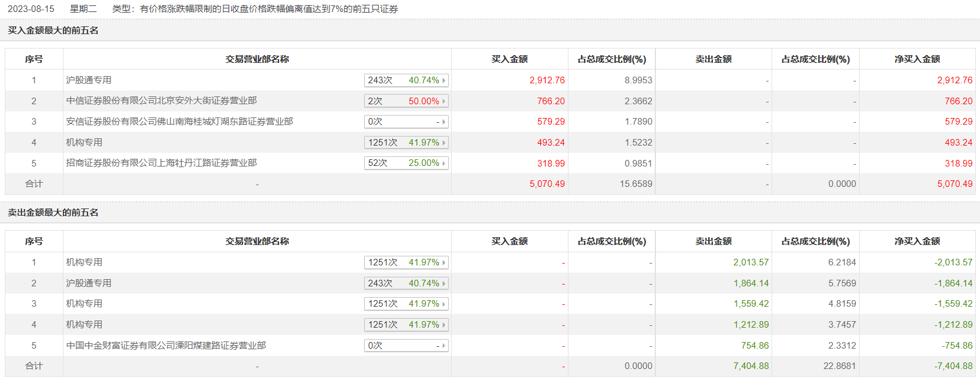The height and width of the screenshot is (381, 980).
Task: Expand 1251次 box in the 2,013.57 sell row
Action: coord(406,262)
